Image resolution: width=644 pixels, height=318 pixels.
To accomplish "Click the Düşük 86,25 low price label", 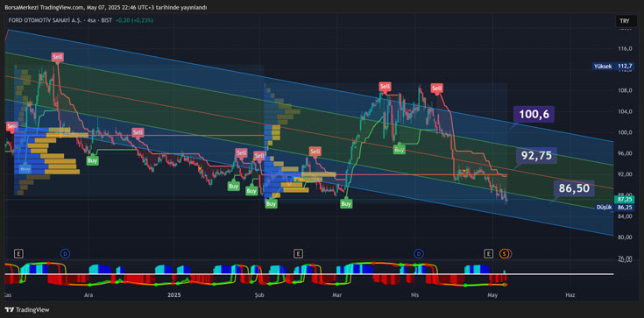I will coord(614,207).
